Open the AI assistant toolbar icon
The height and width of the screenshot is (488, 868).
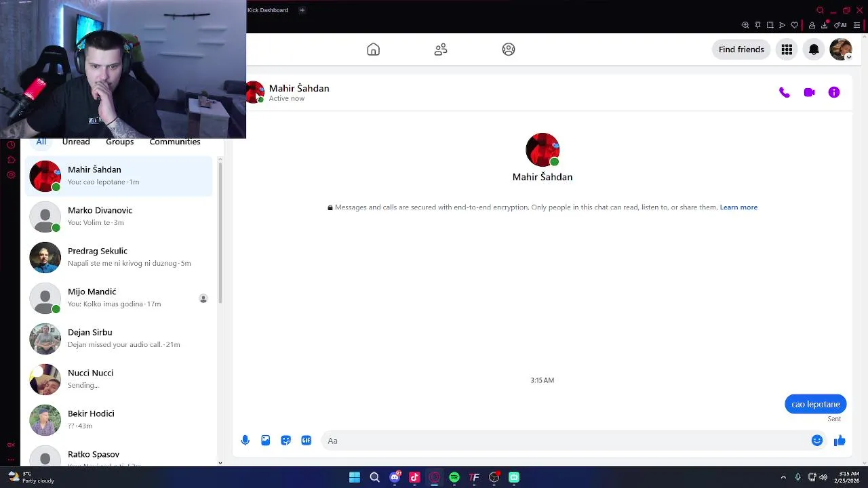840,25
